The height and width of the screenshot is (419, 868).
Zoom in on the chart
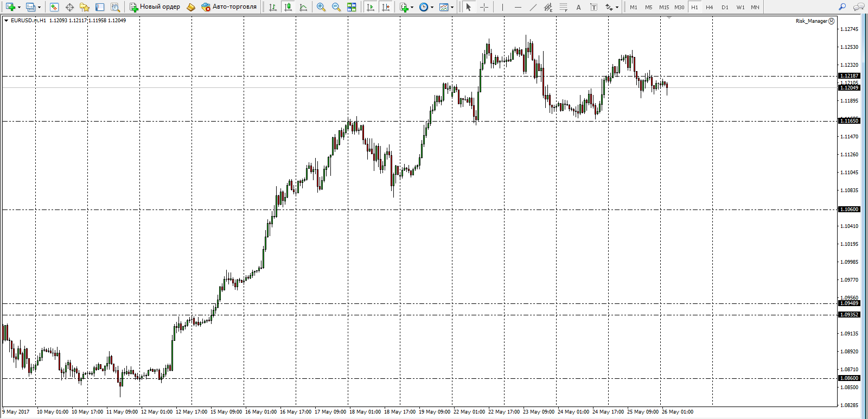(x=321, y=7)
